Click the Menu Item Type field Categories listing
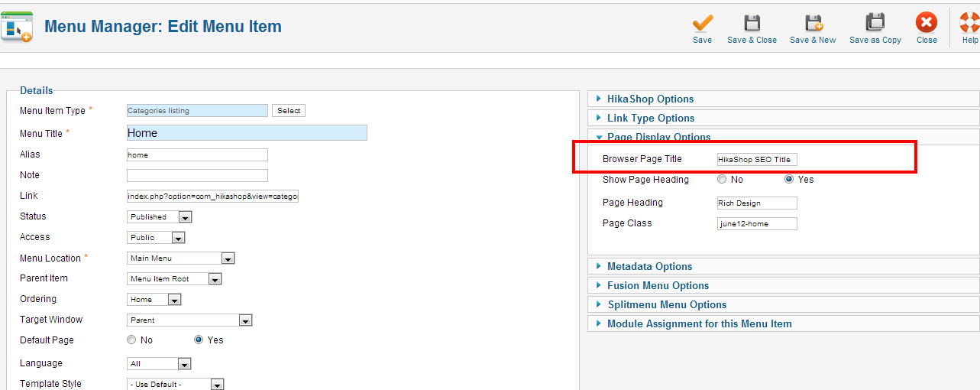 197,111
